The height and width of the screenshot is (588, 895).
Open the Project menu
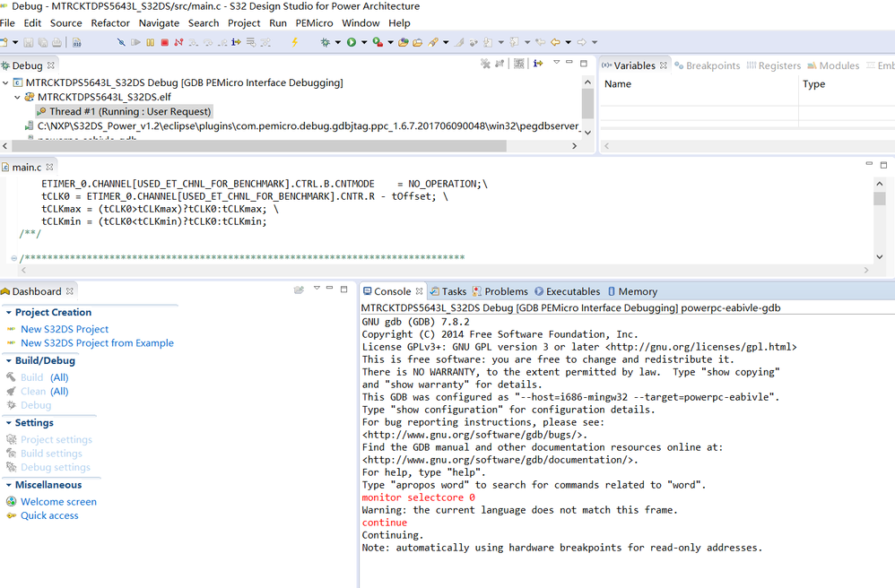pyautogui.click(x=244, y=23)
